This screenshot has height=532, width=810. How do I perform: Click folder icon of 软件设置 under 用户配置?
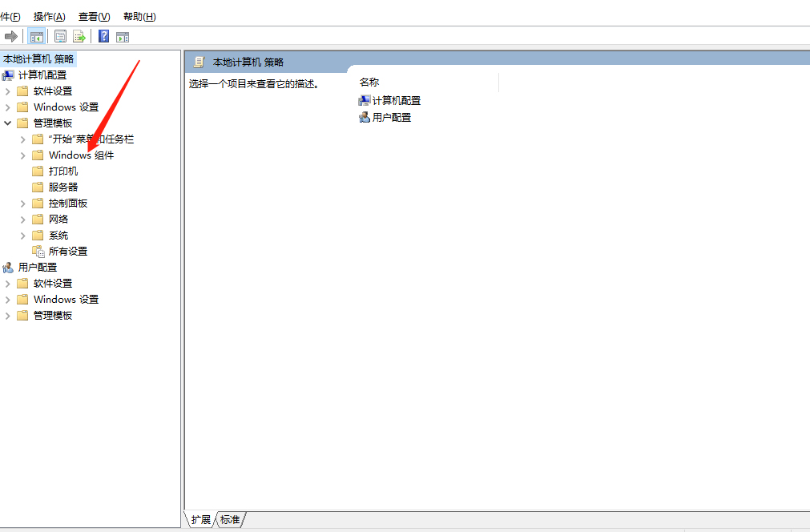tap(22, 283)
